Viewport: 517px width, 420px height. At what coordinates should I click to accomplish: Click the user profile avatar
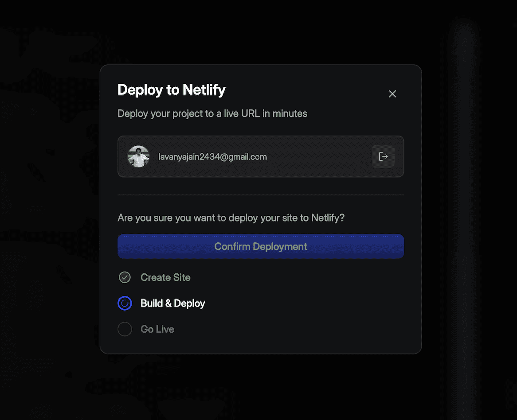(x=138, y=156)
